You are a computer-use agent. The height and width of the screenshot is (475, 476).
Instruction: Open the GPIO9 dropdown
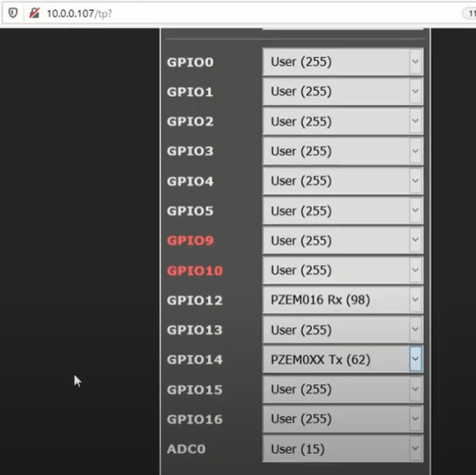(x=342, y=241)
